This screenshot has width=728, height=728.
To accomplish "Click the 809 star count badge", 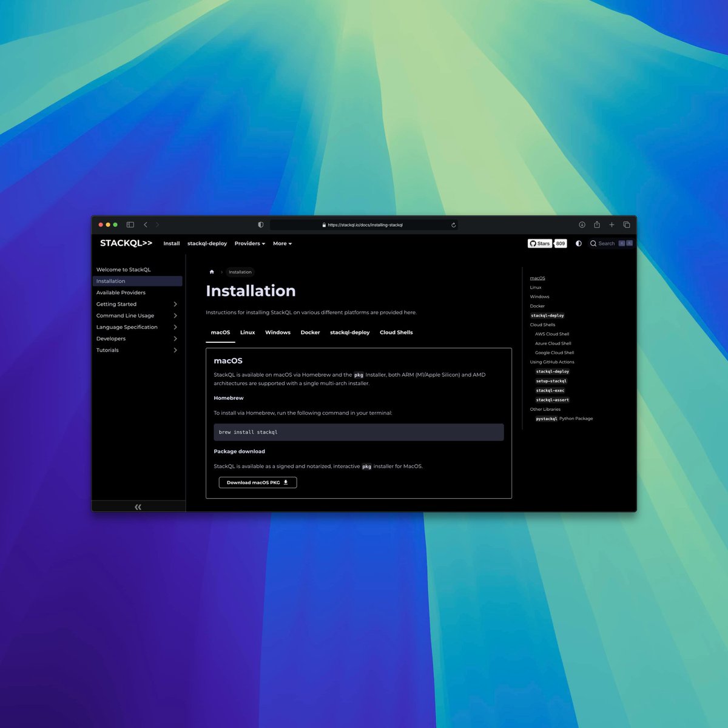I will (561, 243).
